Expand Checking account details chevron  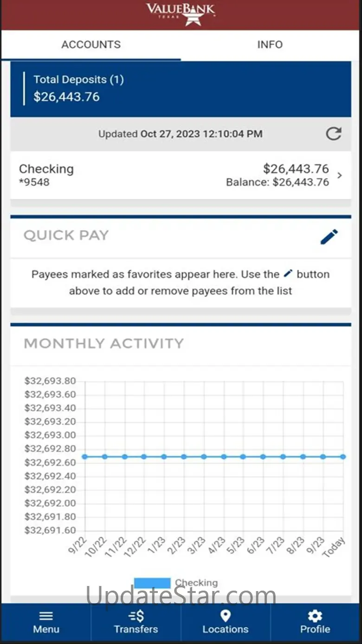pos(340,176)
